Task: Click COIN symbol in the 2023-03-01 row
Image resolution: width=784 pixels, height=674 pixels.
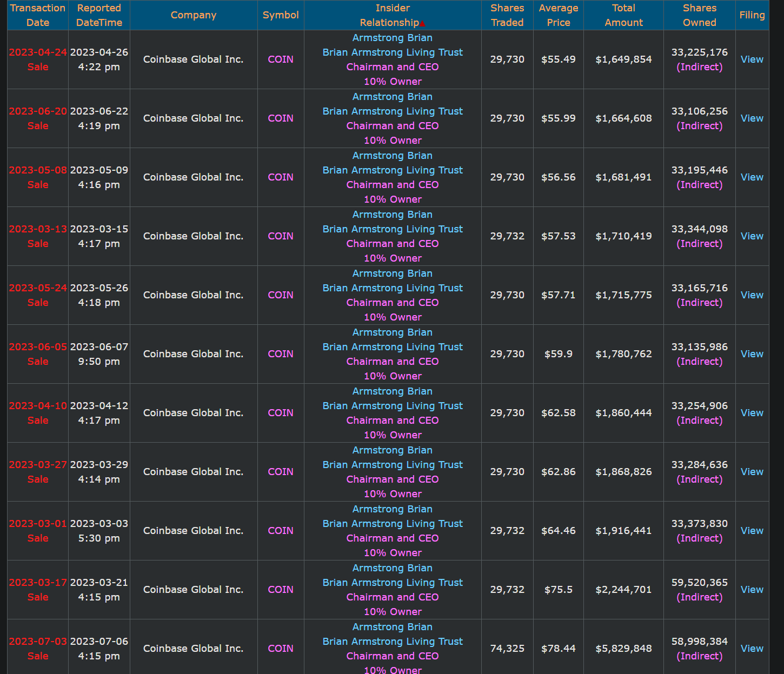Action: coord(281,531)
